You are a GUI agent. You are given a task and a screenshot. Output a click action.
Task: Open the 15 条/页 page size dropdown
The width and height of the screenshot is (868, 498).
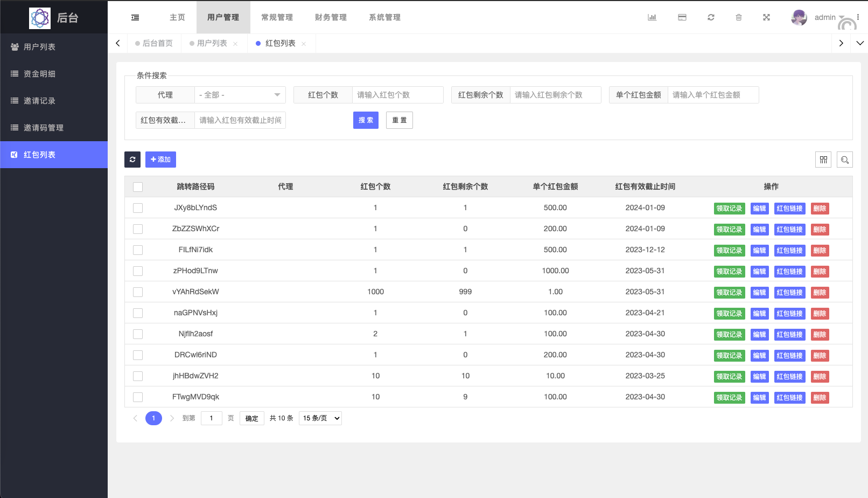(x=320, y=418)
